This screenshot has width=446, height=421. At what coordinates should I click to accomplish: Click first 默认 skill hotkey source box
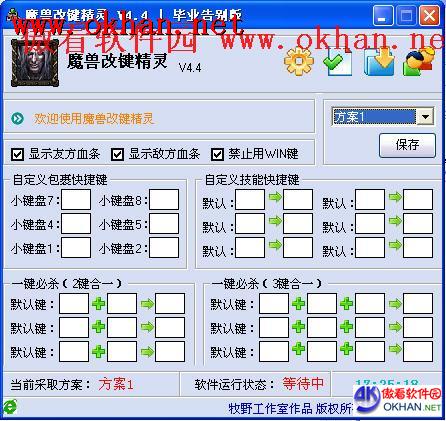(250, 199)
